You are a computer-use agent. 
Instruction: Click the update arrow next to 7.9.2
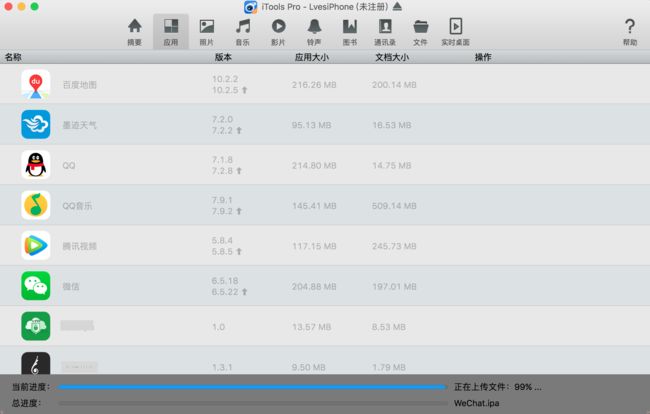tap(239, 211)
